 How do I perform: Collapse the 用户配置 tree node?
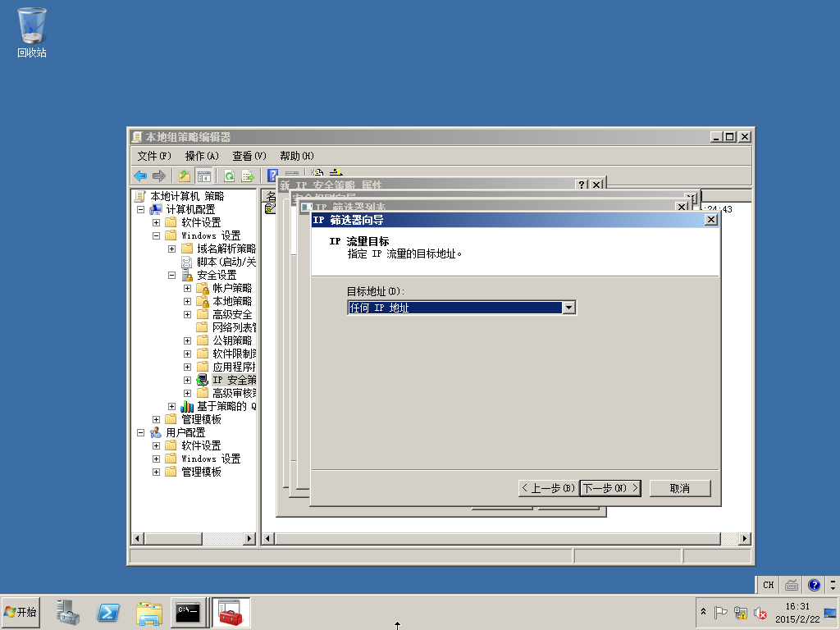[140, 432]
